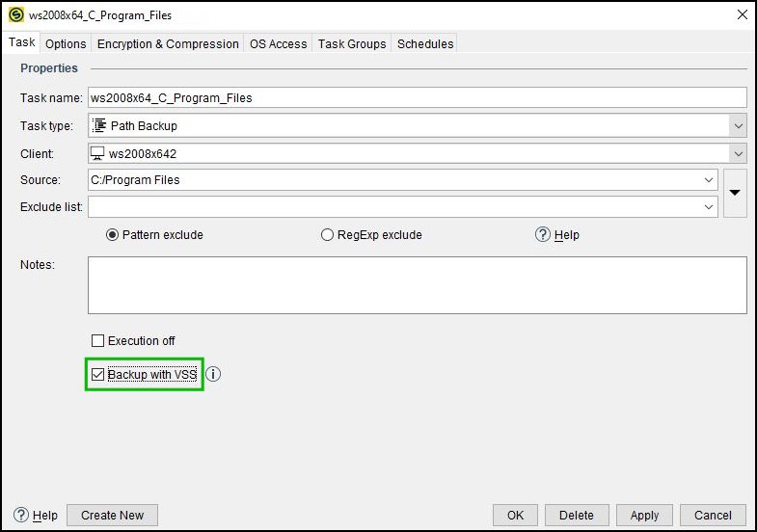Screen dimensions: 757x532
Task: Open the OS Access tab
Action: (278, 44)
